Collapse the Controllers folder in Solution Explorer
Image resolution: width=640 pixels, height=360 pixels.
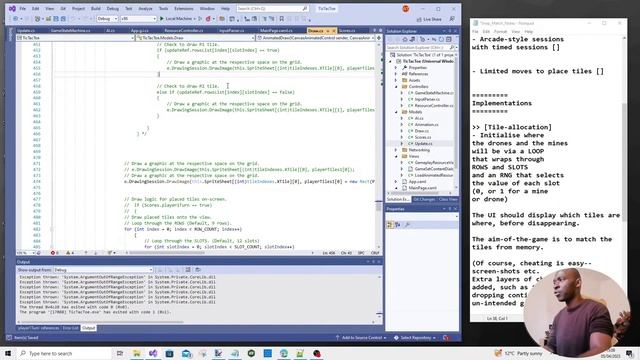coord(396,87)
